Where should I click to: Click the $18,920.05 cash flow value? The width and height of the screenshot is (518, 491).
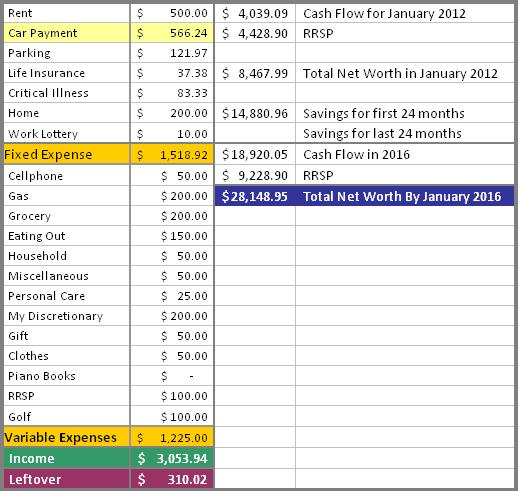coord(255,154)
